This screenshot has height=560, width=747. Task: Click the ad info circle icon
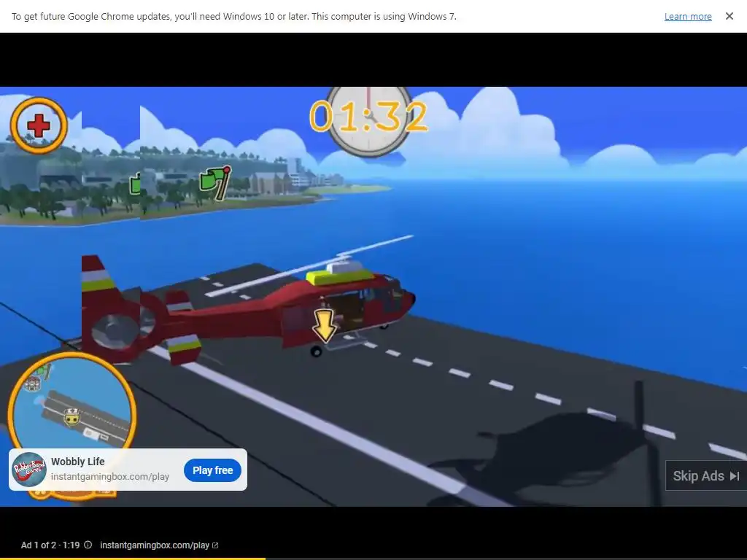point(88,545)
